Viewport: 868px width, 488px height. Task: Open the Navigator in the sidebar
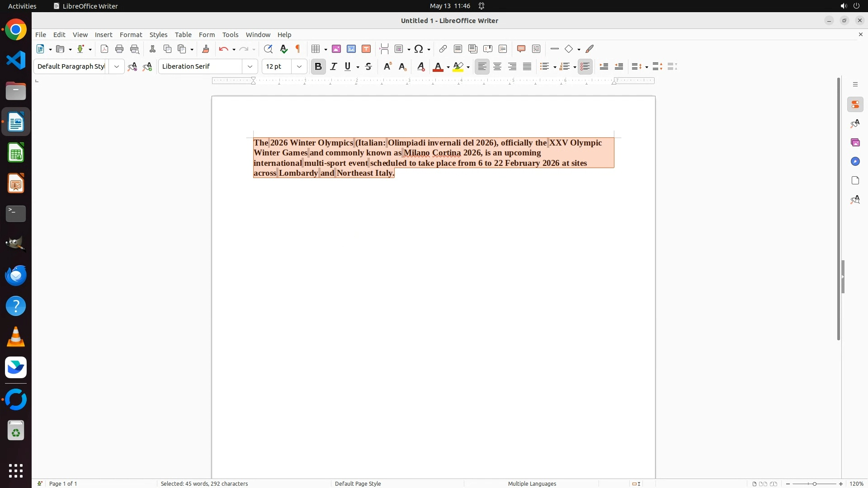855,162
